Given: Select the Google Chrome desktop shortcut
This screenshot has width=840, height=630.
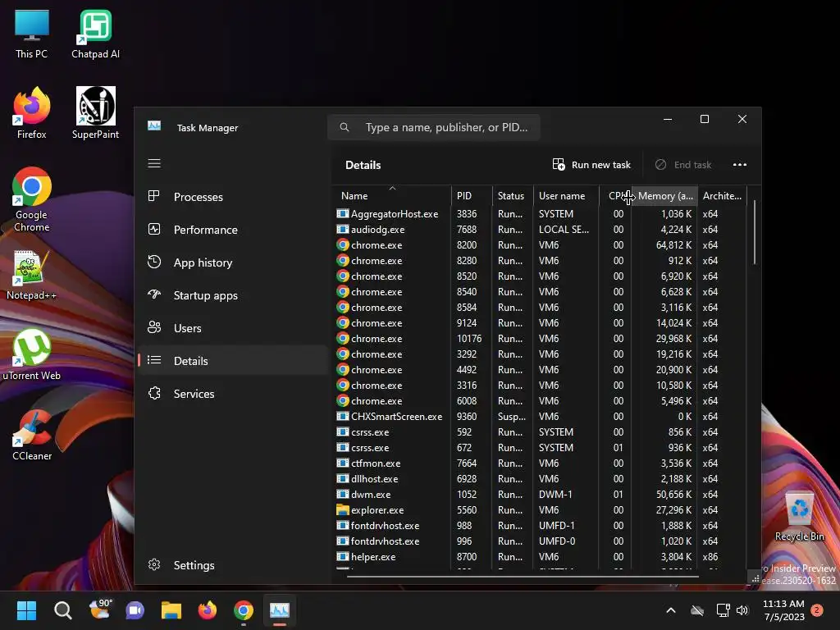Looking at the screenshot, I should (32, 200).
